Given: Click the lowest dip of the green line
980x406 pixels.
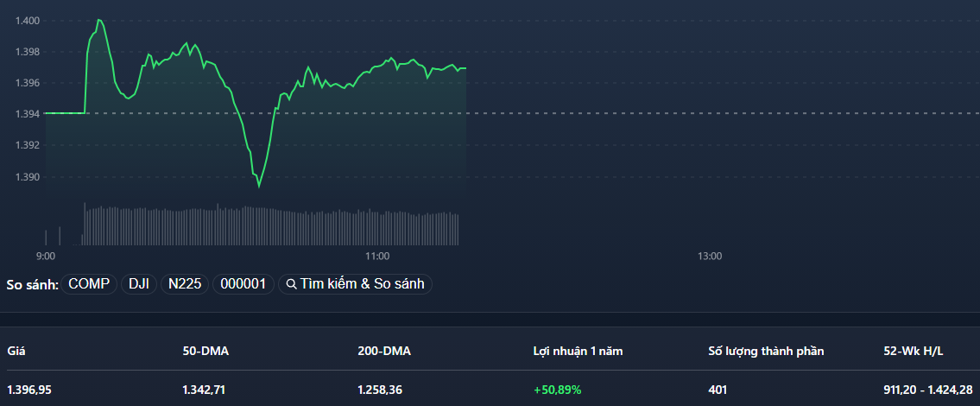Looking at the screenshot, I should click(x=258, y=185).
